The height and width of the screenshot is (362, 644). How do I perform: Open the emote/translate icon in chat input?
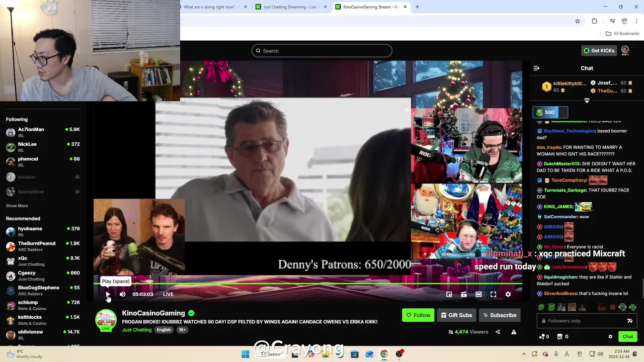pos(629,321)
